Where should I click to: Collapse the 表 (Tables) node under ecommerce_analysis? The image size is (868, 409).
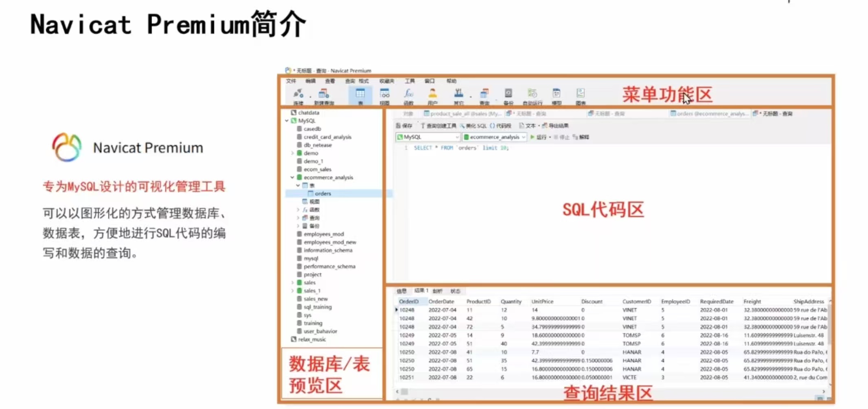[x=298, y=185]
